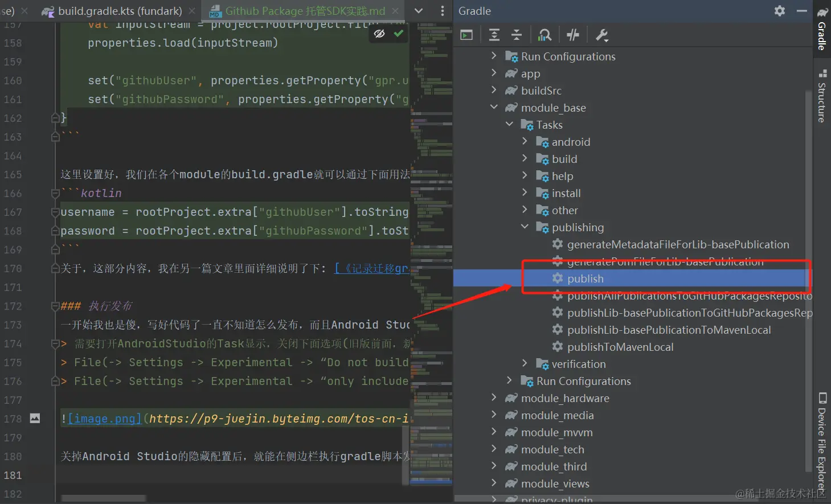
Task: Click the verification folder icon
Action: tap(543, 364)
